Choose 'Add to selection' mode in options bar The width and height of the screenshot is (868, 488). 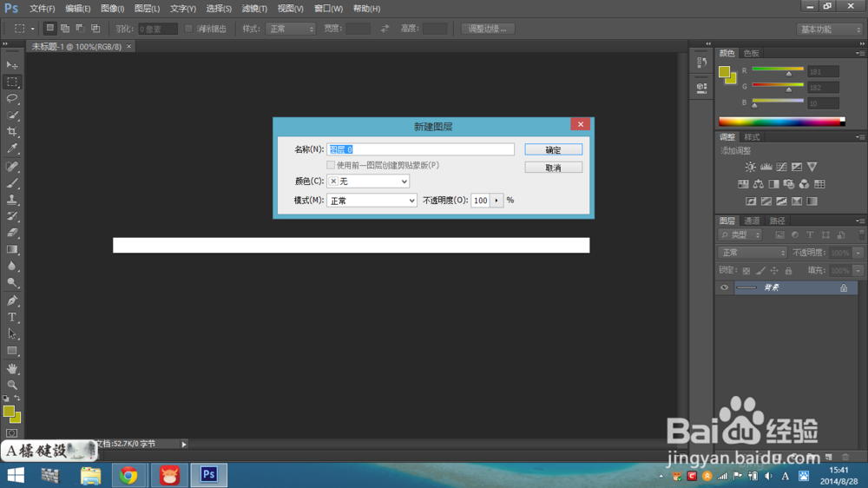pyautogui.click(x=65, y=29)
